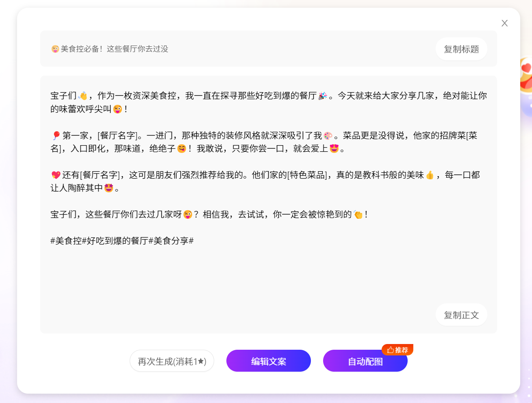Click the party popper emoji after 餐厅
This screenshot has width=532, height=403.
[x=323, y=96]
